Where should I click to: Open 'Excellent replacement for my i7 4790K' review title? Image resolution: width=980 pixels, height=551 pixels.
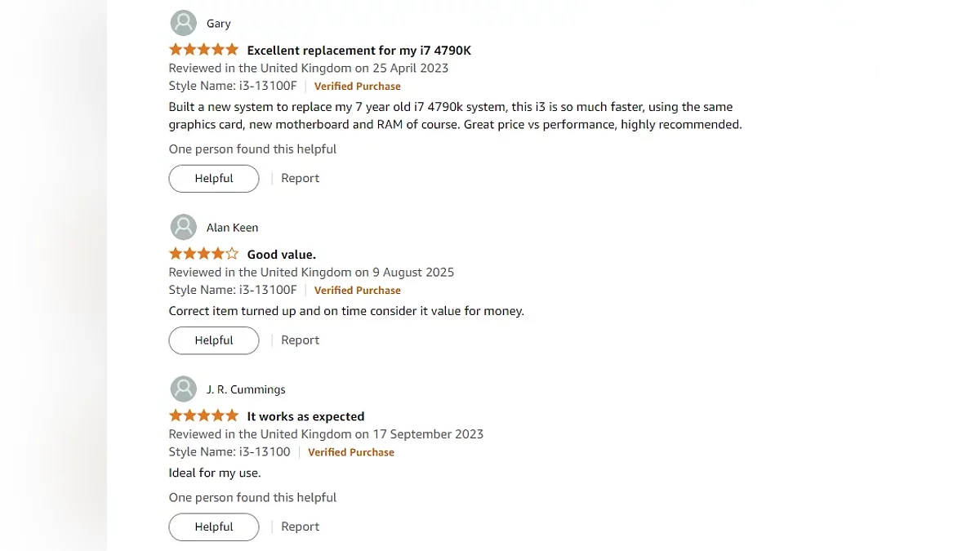pos(359,51)
